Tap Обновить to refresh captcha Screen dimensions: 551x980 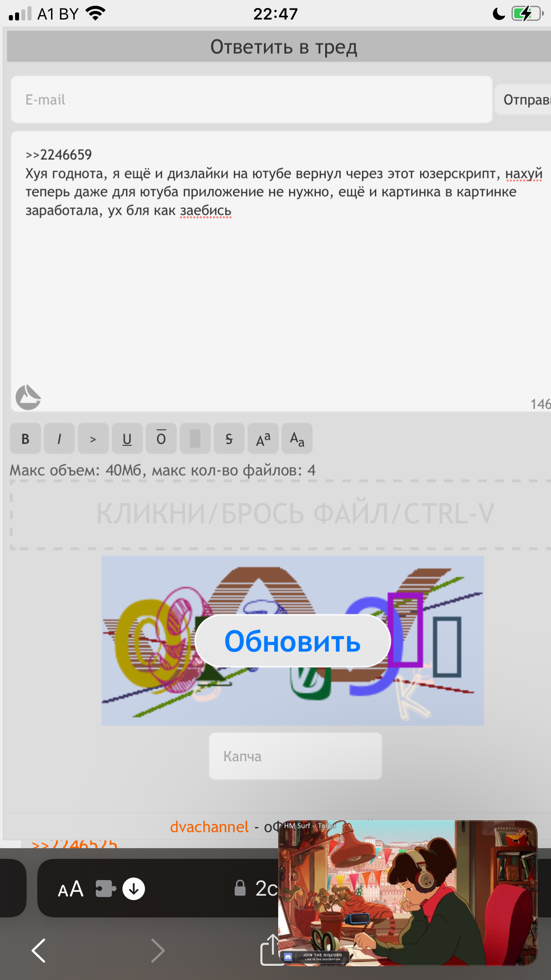292,641
